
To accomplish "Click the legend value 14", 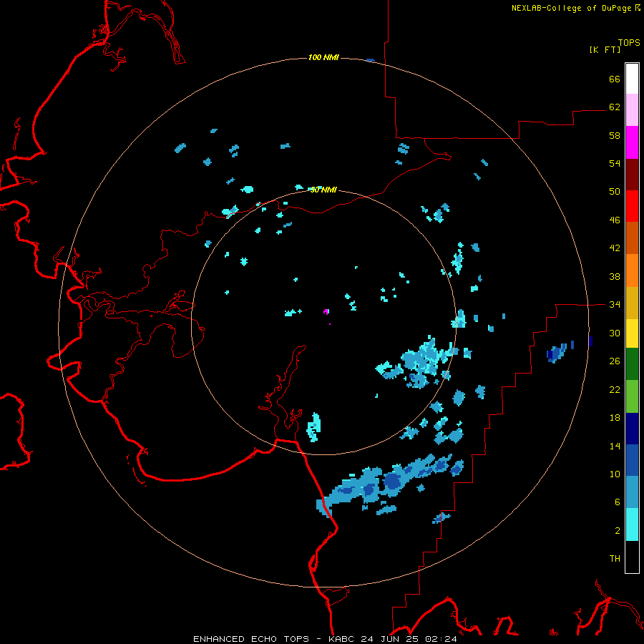I will click(615, 446).
